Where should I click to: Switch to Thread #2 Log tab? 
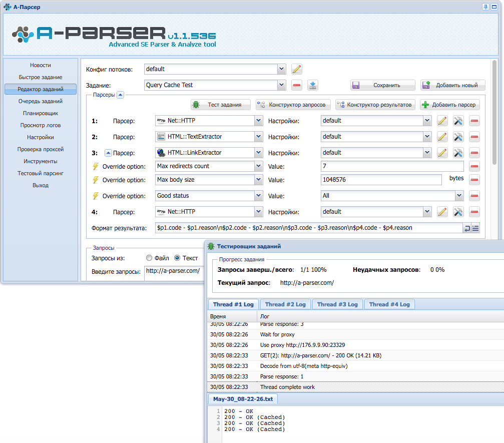click(x=285, y=304)
